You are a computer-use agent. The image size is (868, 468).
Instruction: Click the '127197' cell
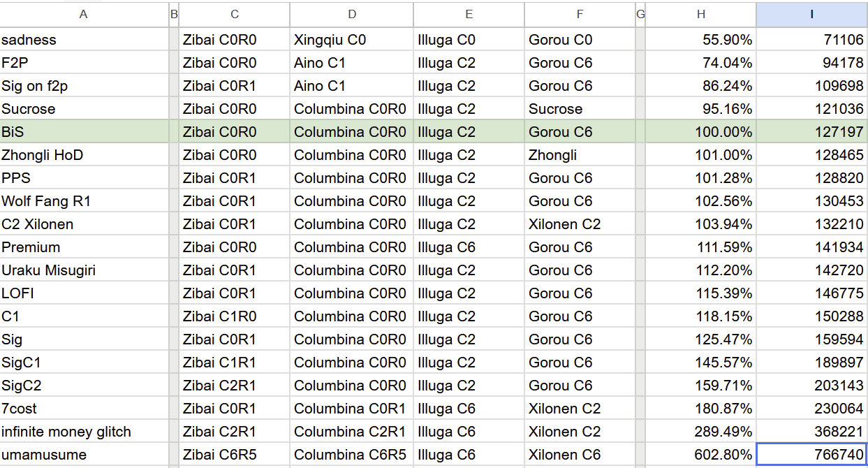tap(811, 132)
